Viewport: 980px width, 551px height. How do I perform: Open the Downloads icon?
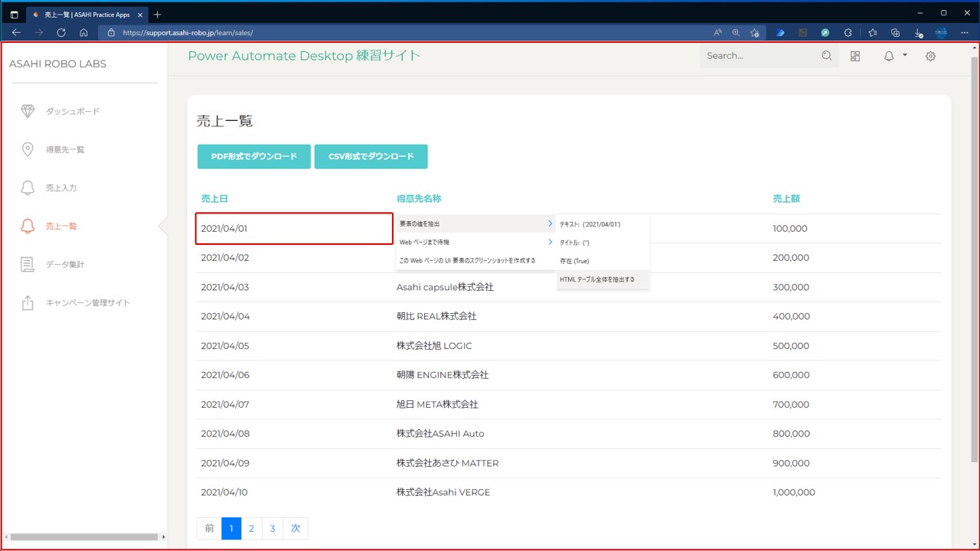click(918, 33)
